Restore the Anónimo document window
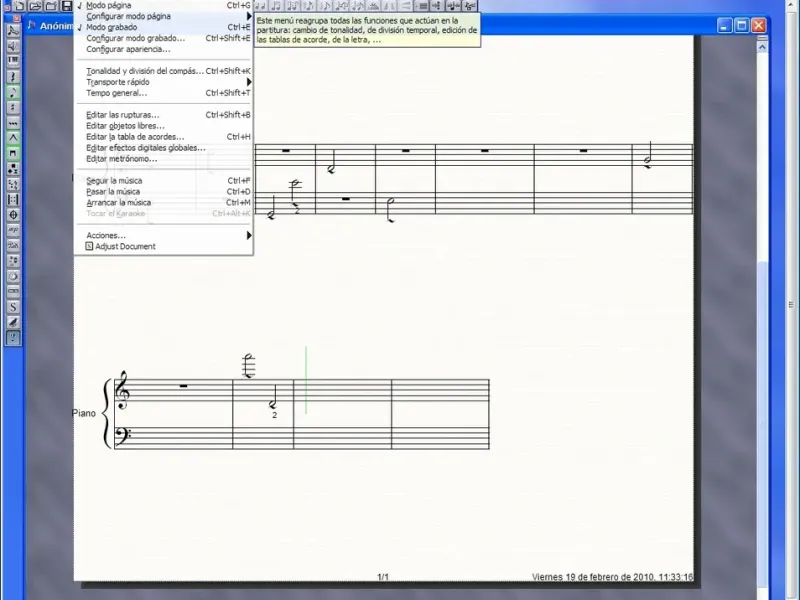This screenshot has height=600, width=800. pos(741,26)
